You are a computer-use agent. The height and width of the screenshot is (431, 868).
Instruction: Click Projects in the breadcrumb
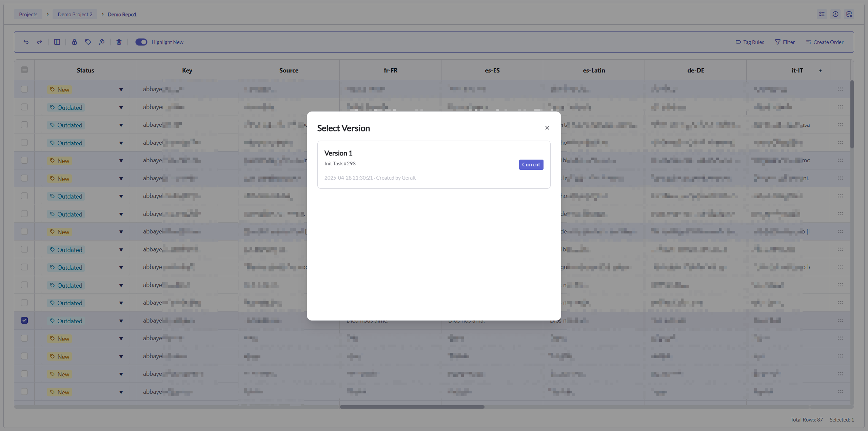[28, 14]
